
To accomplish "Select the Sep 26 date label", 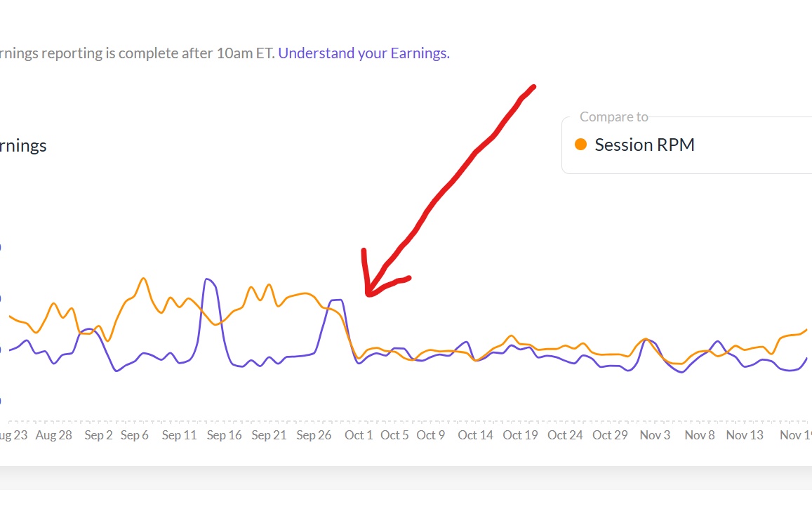I will (314, 435).
